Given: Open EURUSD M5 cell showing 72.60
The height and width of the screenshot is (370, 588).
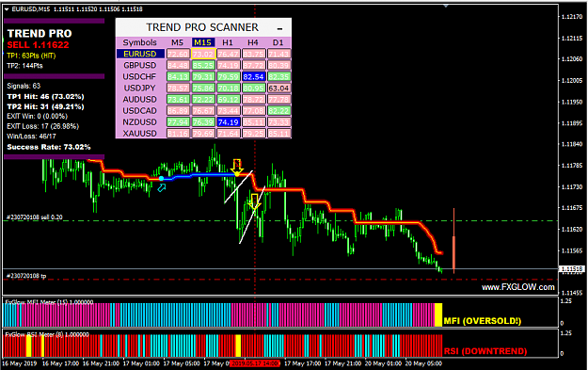Looking at the screenshot, I should coord(178,54).
